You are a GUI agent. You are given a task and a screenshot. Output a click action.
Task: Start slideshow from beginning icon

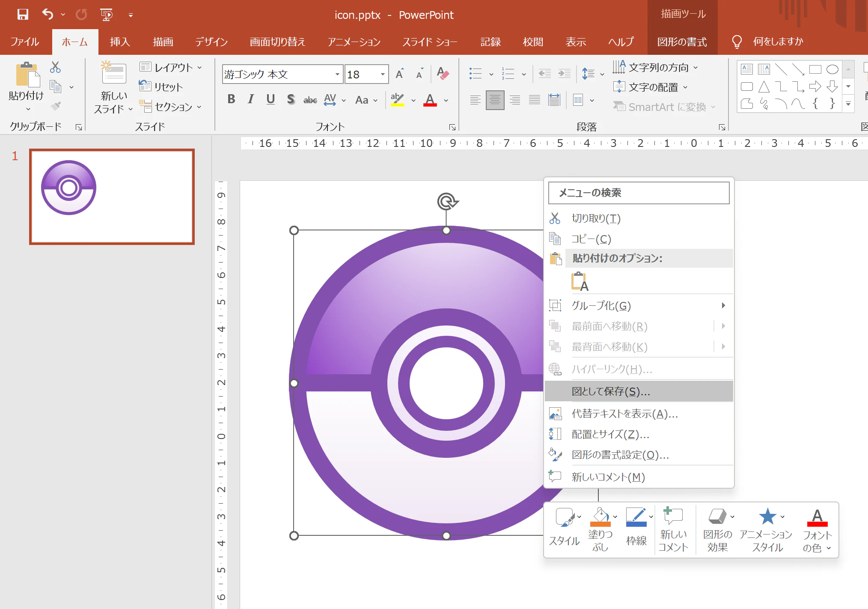click(107, 15)
